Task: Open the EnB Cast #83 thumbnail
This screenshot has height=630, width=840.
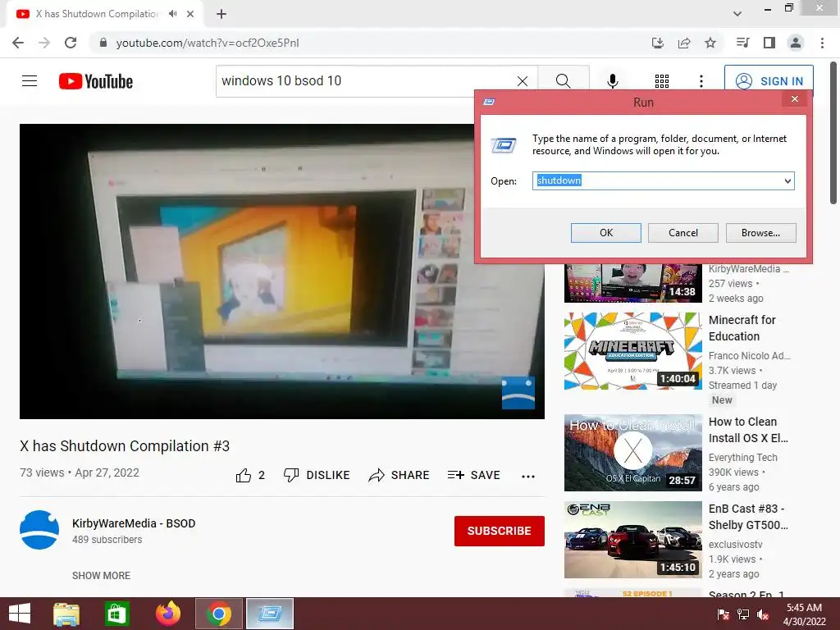Action: point(632,540)
